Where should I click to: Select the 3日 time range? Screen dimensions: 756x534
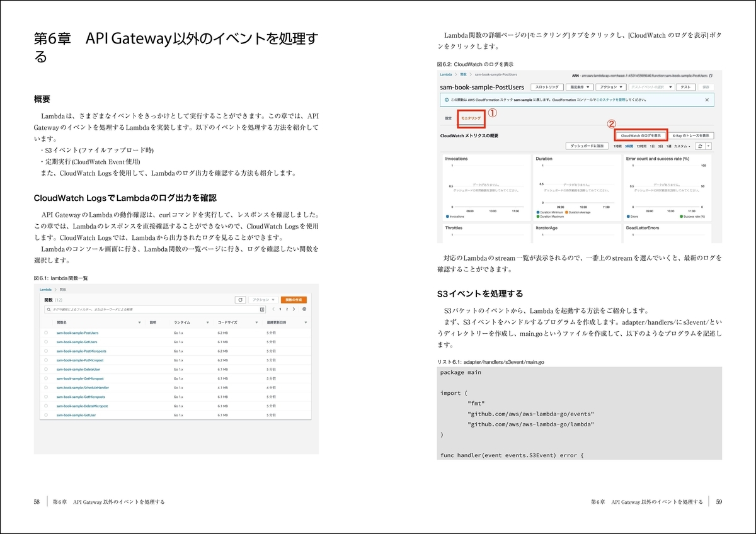point(659,145)
